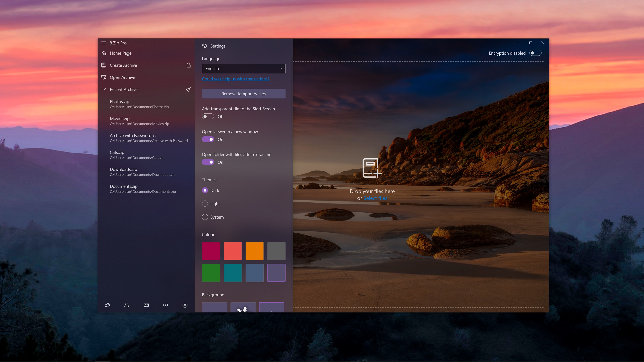Clear the Recent Archives list with the broom icon
The height and width of the screenshot is (362, 644).
(x=189, y=89)
